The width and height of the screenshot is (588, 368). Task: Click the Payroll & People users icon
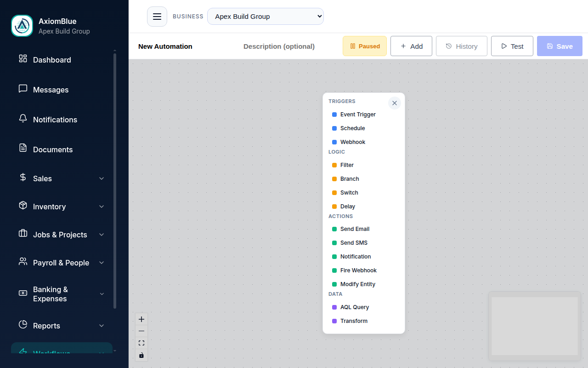point(23,261)
